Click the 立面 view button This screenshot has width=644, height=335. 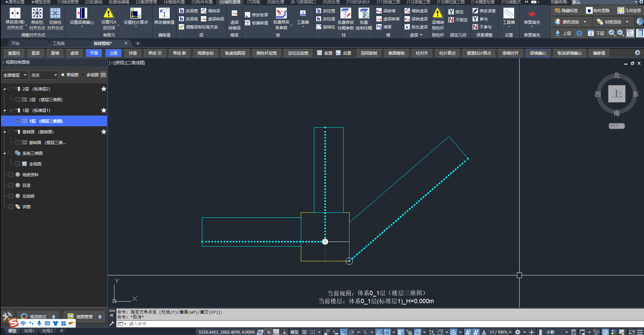(113, 53)
